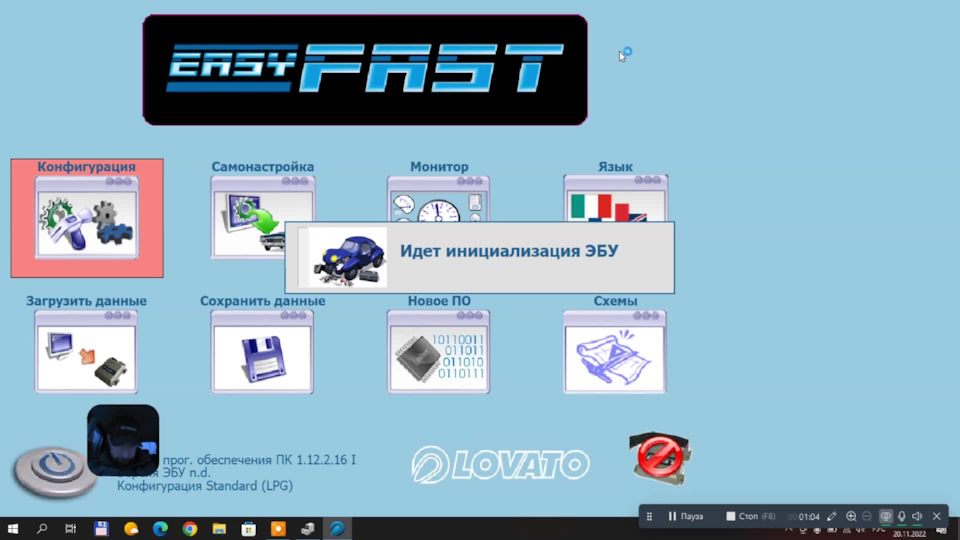Click the orange recorder app in taskbar
The height and width of the screenshot is (540, 960).
click(278, 528)
